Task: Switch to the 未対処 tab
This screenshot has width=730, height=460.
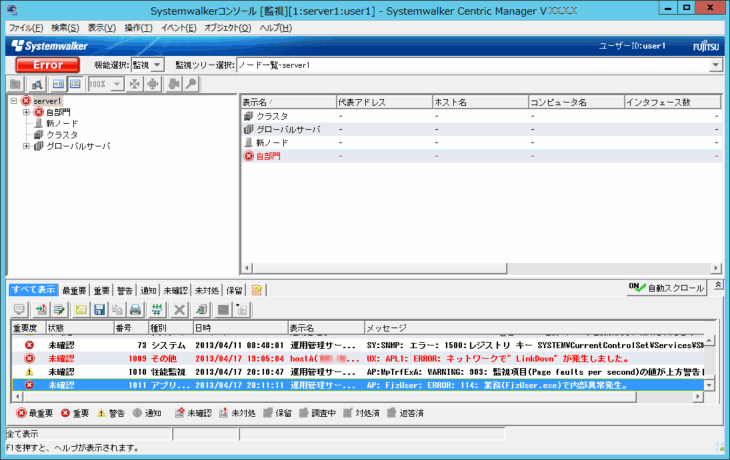Action: point(207,291)
